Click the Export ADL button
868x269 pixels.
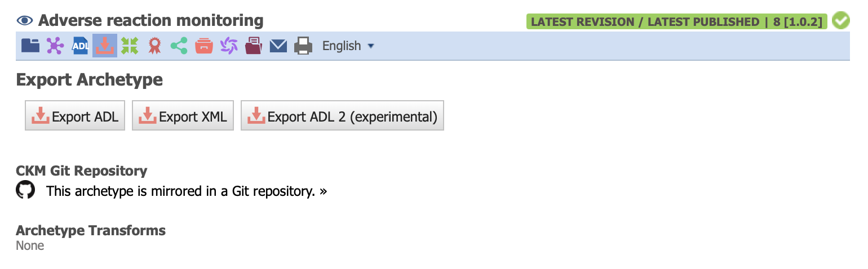pyautogui.click(x=75, y=115)
